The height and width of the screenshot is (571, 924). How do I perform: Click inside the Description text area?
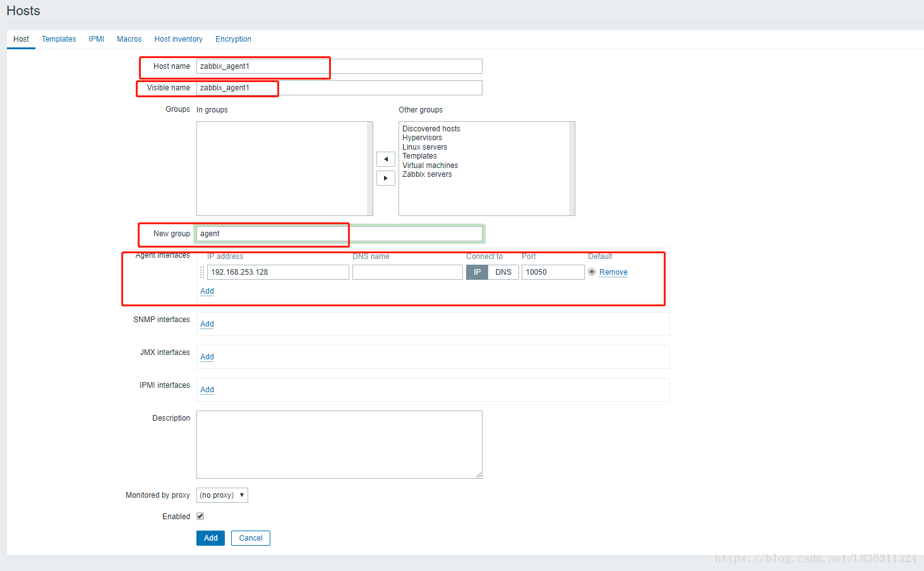coord(339,445)
